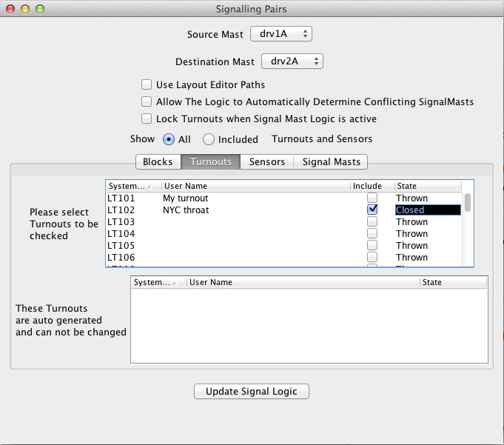Click the User Name column header
This screenshot has height=445, width=504.
(x=255, y=186)
